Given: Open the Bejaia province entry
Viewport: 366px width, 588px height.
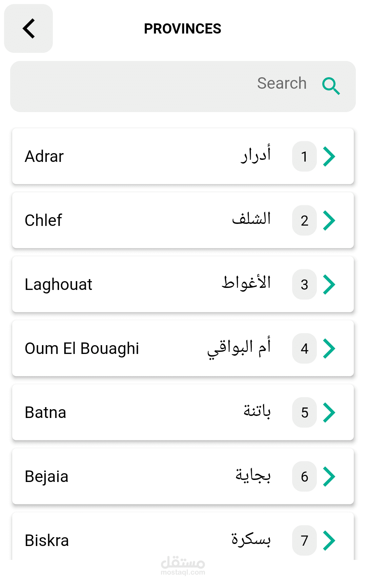Looking at the screenshot, I should point(136,477).
